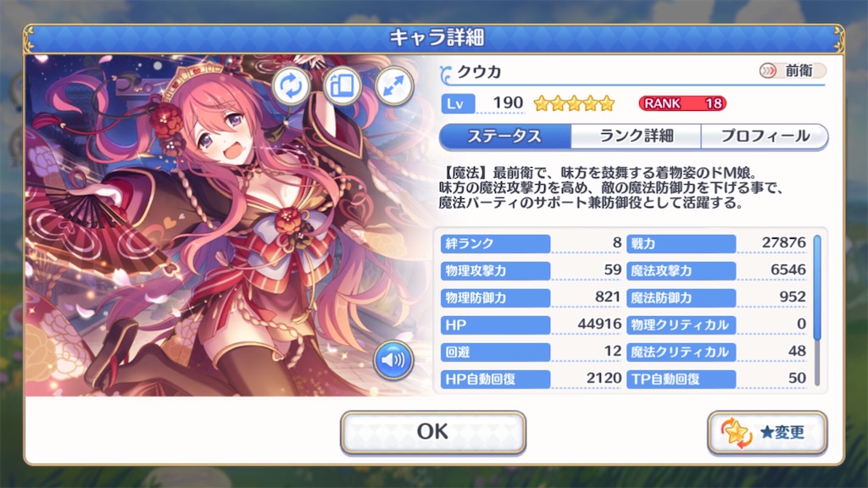This screenshot has width=868, height=488.
Task: Open the ★変更 star change button
Action: [767, 433]
